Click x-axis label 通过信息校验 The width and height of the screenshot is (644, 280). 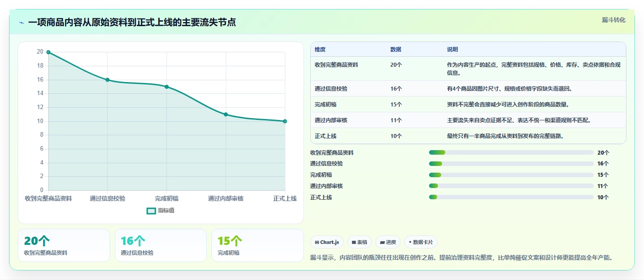[x=107, y=198]
